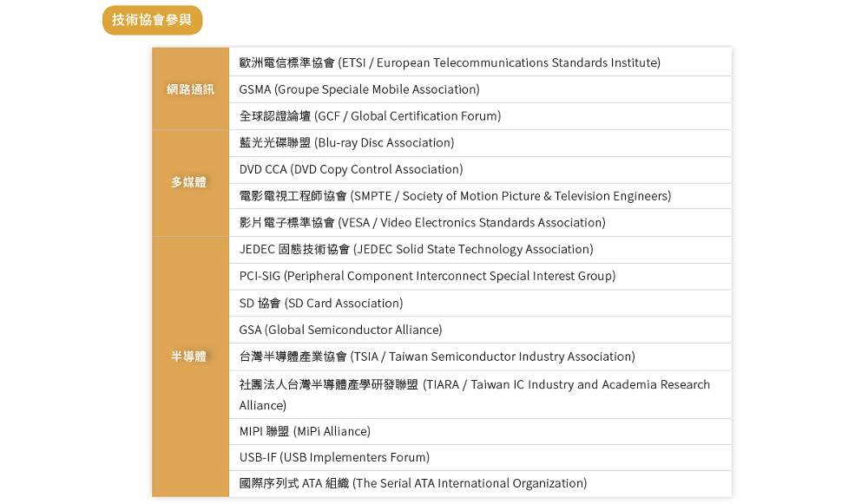This screenshot has width=868, height=504.
Task: Click the 電影電視工程師協會 (SMPTE) row
Action: pos(480,196)
